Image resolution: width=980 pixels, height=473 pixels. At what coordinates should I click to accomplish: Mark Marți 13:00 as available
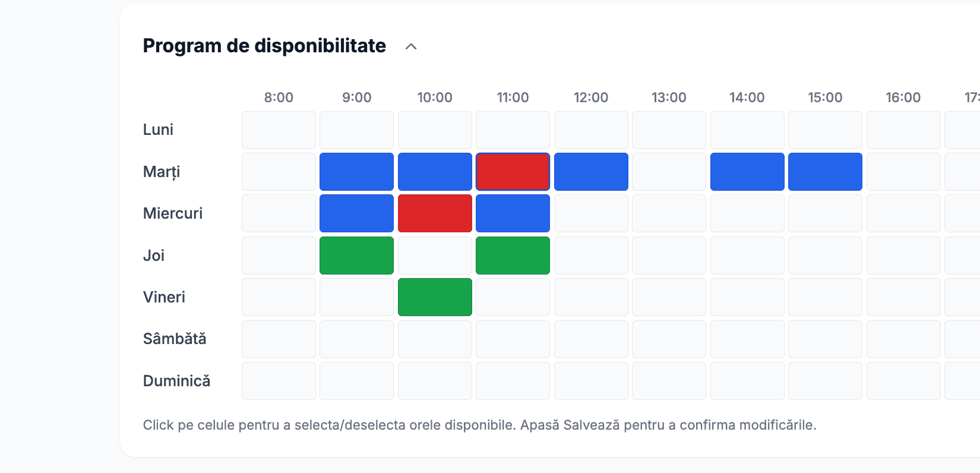(669, 171)
